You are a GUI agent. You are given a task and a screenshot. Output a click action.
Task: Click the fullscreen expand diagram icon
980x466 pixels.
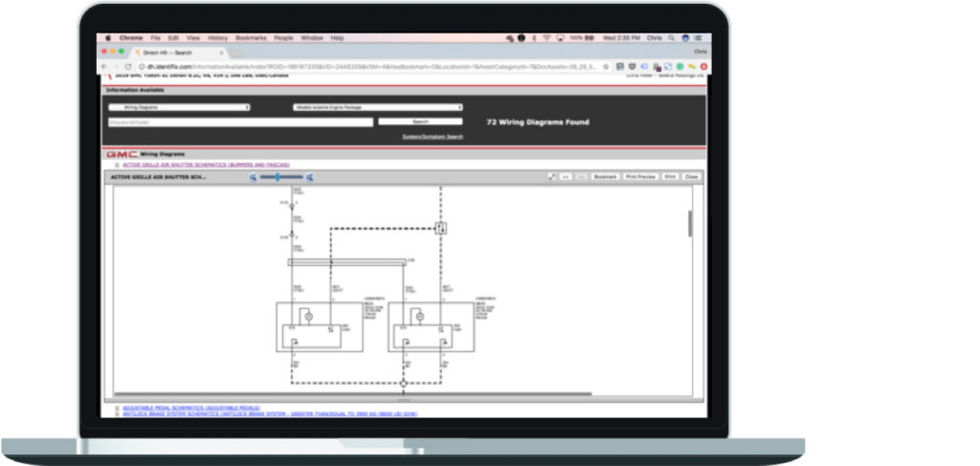coord(552,177)
